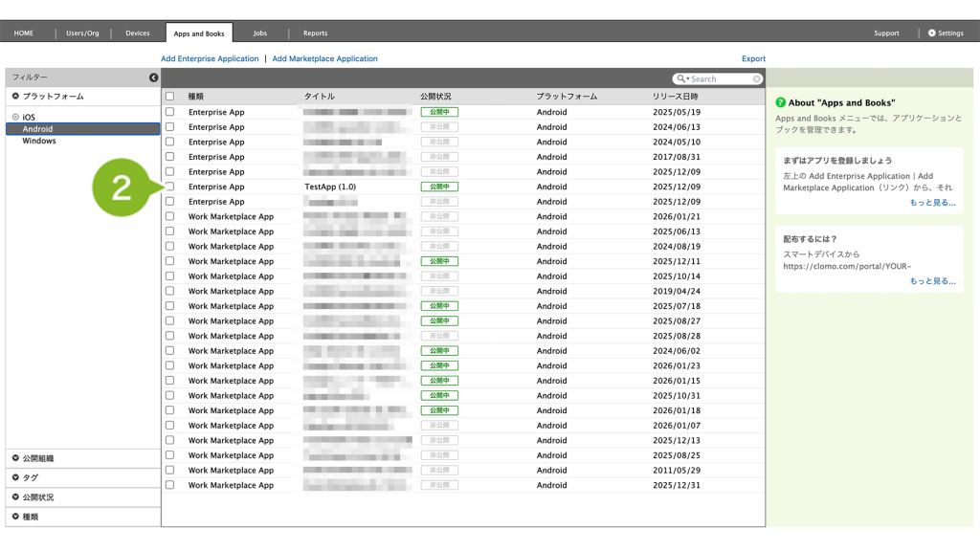Collapse the プラットフォーム filter section
The image size is (980, 551).
15,97
